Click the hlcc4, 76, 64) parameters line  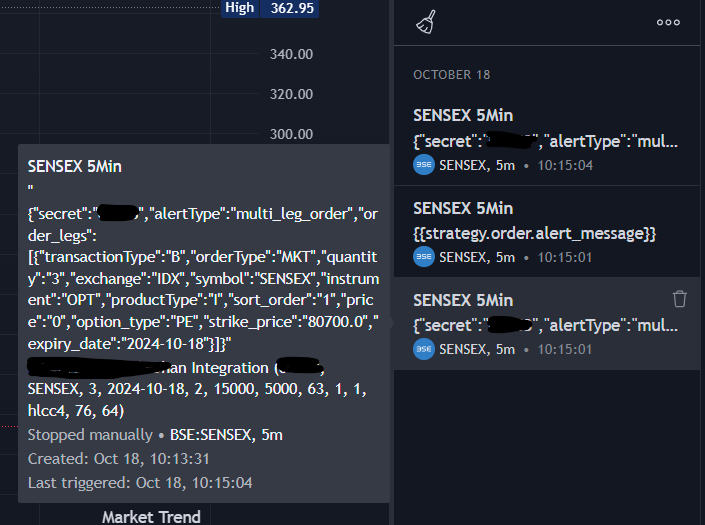pos(76,411)
